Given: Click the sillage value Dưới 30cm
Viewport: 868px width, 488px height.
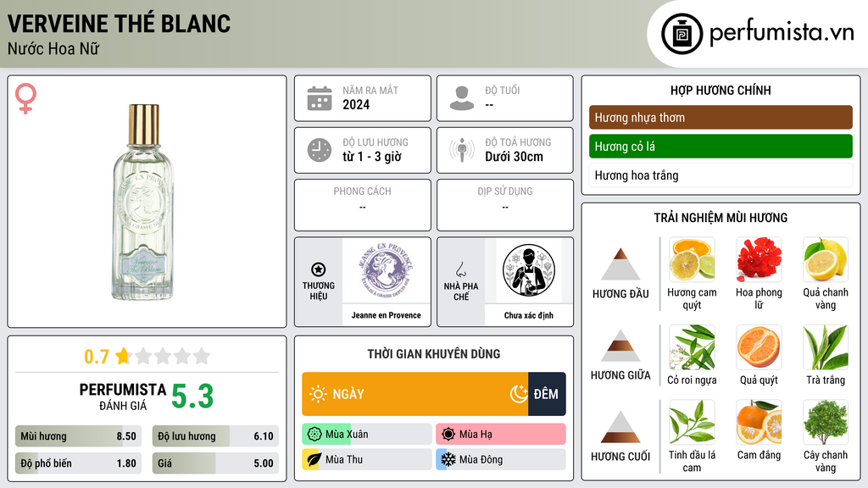Looking at the screenshot, I should click(514, 157).
